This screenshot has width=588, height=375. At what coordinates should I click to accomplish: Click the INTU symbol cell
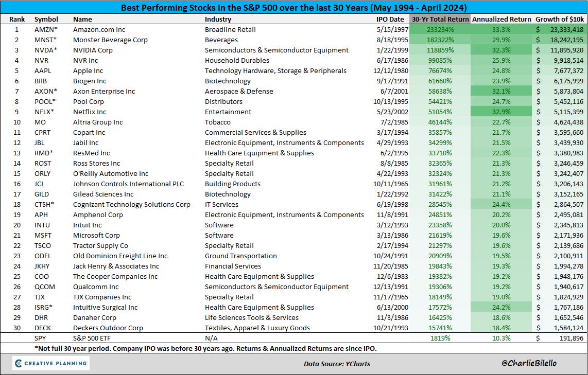42,225
